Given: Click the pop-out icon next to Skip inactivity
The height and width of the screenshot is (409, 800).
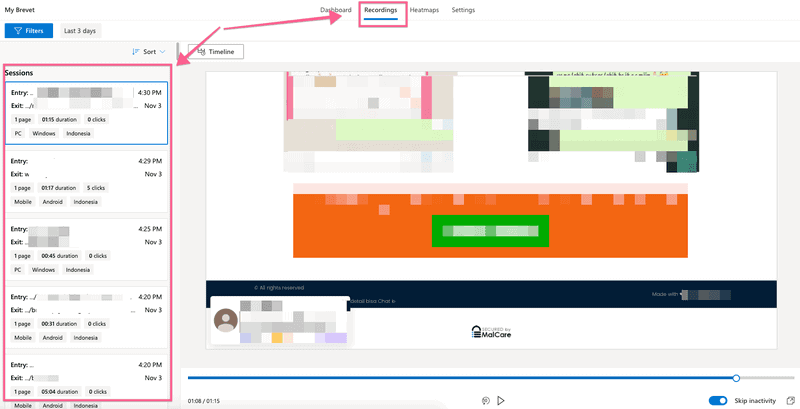Looking at the screenshot, I should (790, 401).
